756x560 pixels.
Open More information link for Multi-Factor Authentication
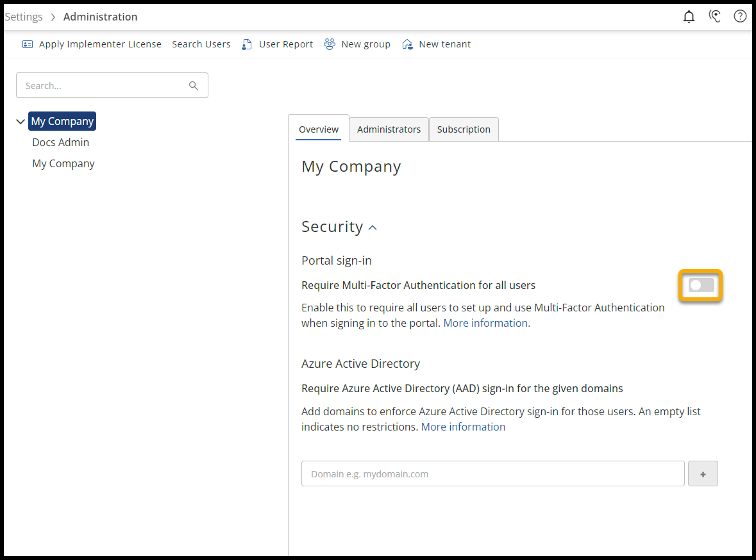[485, 323]
